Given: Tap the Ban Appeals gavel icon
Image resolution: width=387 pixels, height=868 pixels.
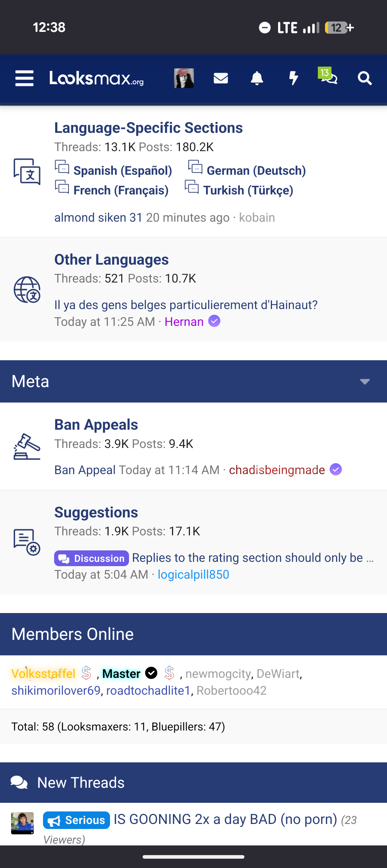Looking at the screenshot, I should click(x=27, y=447).
